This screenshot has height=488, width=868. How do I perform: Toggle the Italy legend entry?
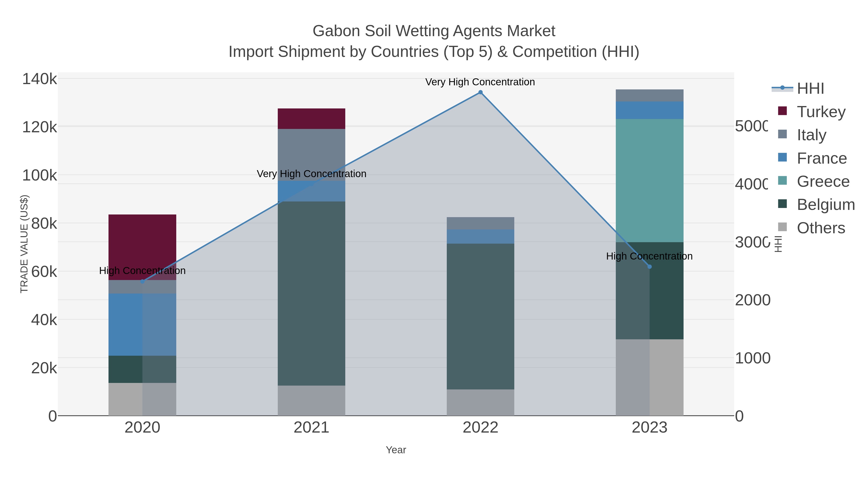coord(802,135)
